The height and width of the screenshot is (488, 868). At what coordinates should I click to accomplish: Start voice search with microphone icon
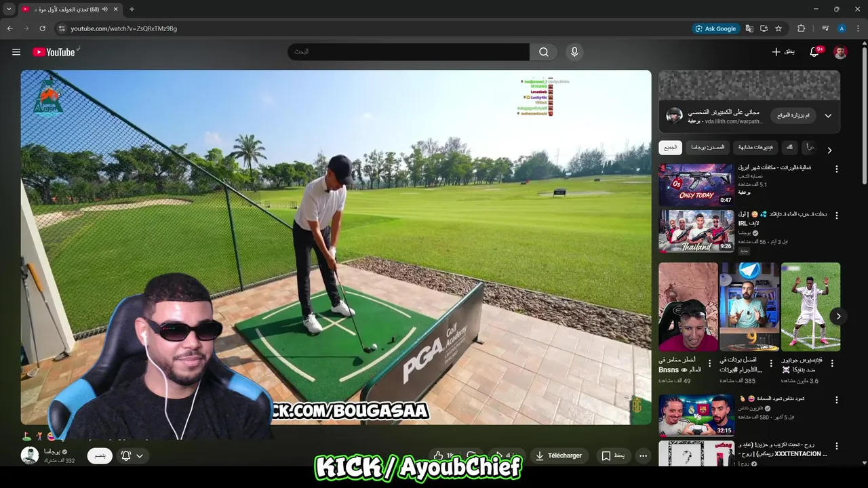[x=574, y=52]
